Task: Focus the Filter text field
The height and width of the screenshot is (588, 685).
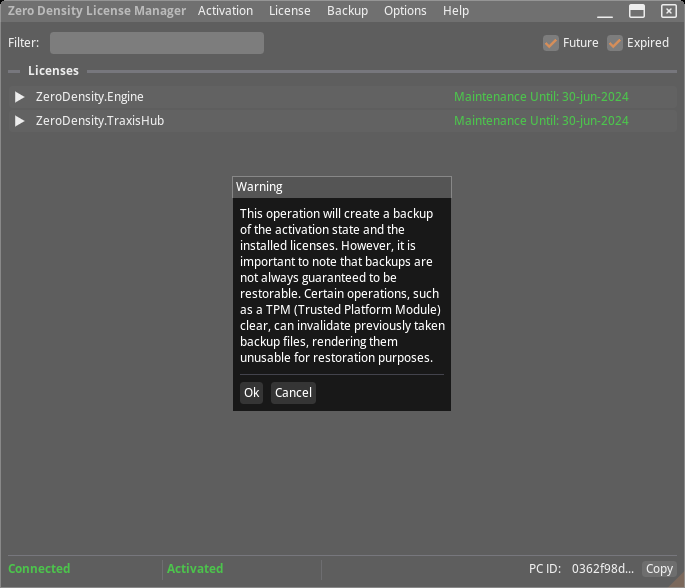Action: (157, 43)
